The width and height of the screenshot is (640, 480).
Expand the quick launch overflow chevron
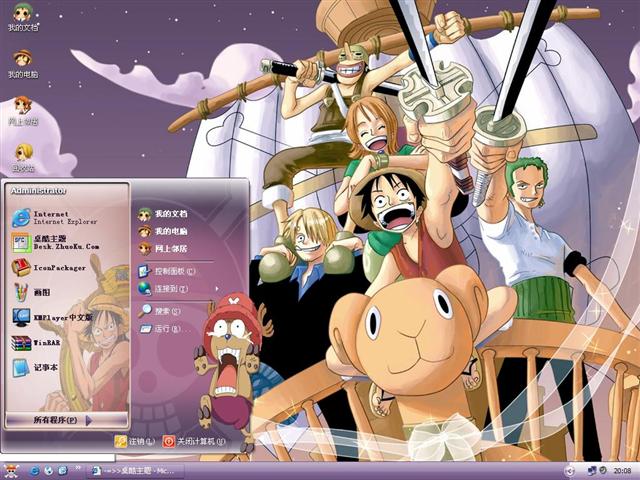(78, 468)
